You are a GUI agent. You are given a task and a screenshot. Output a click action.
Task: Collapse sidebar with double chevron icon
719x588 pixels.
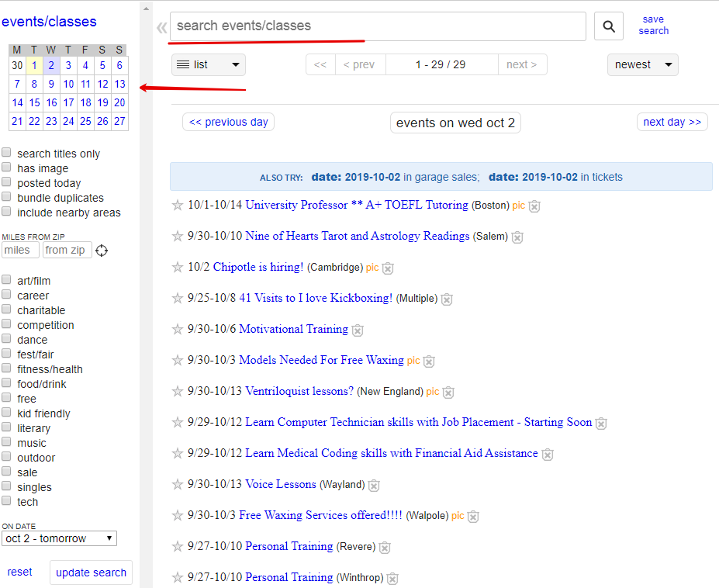(x=161, y=27)
